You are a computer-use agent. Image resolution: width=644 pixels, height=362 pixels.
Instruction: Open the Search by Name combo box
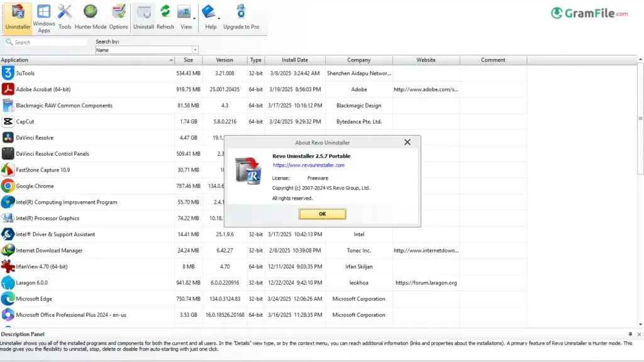147,50
